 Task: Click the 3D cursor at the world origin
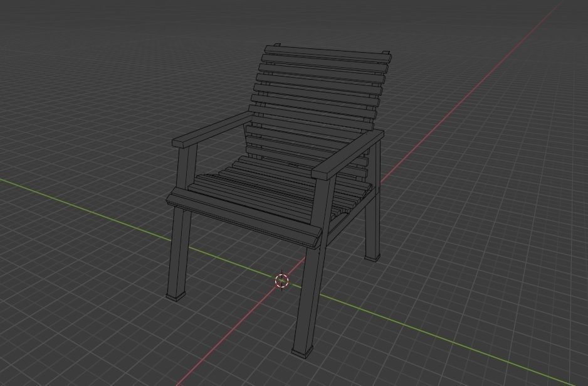(x=281, y=281)
